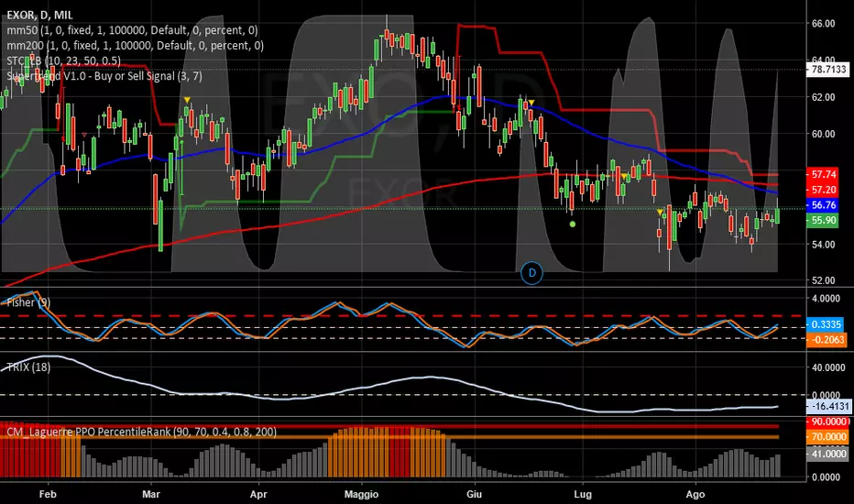Image resolution: width=854 pixels, height=504 pixels.
Task: Click the orange -0.2063 Fisher value tag
Action: pos(827,339)
